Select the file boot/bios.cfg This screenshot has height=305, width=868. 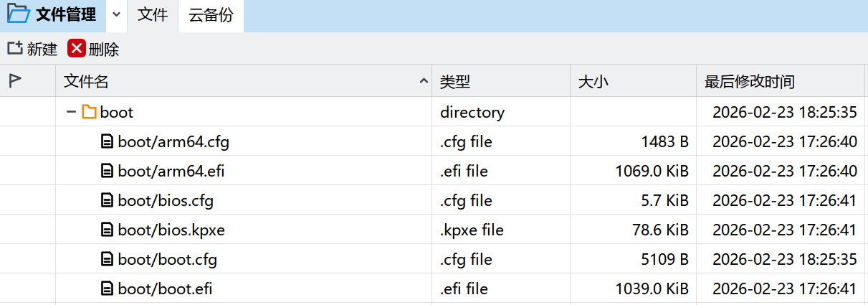click(x=166, y=200)
